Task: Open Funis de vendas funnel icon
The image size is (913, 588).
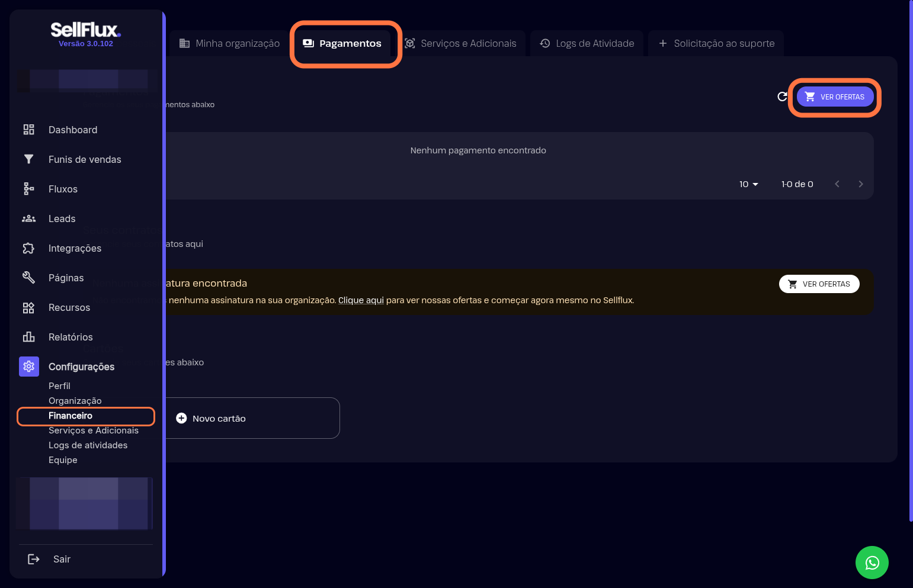Action: pyautogui.click(x=28, y=159)
